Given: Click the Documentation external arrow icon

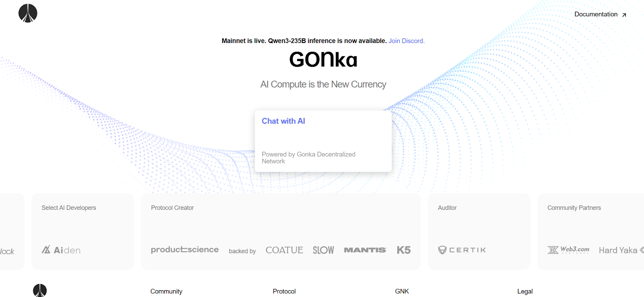Looking at the screenshot, I should [624, 15].
